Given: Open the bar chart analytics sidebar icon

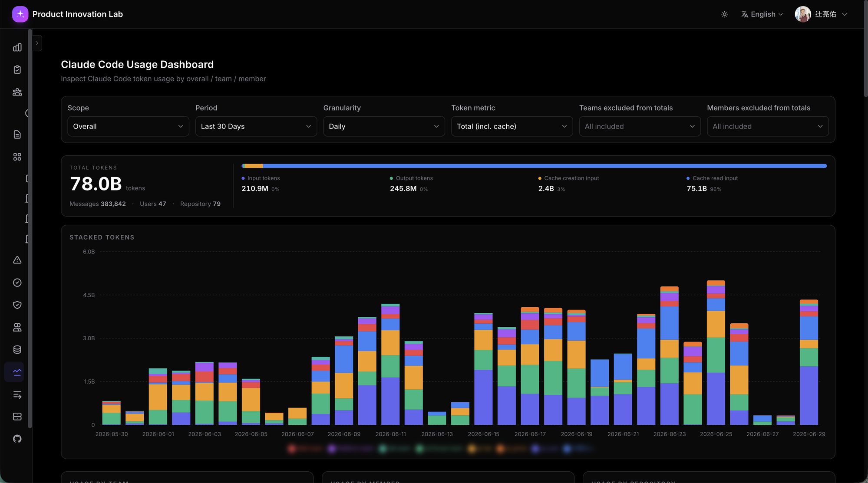Looking at the screenshot, I should tap(17, 47).
